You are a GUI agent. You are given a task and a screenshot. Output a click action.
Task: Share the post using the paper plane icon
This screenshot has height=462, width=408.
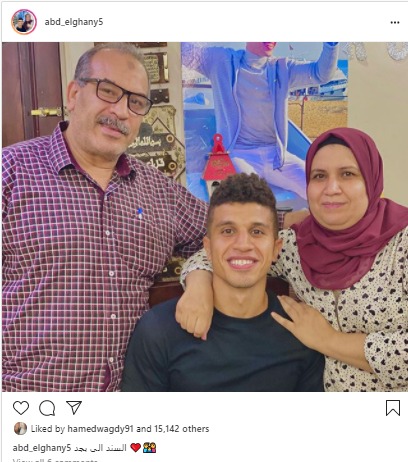[74, 407]
